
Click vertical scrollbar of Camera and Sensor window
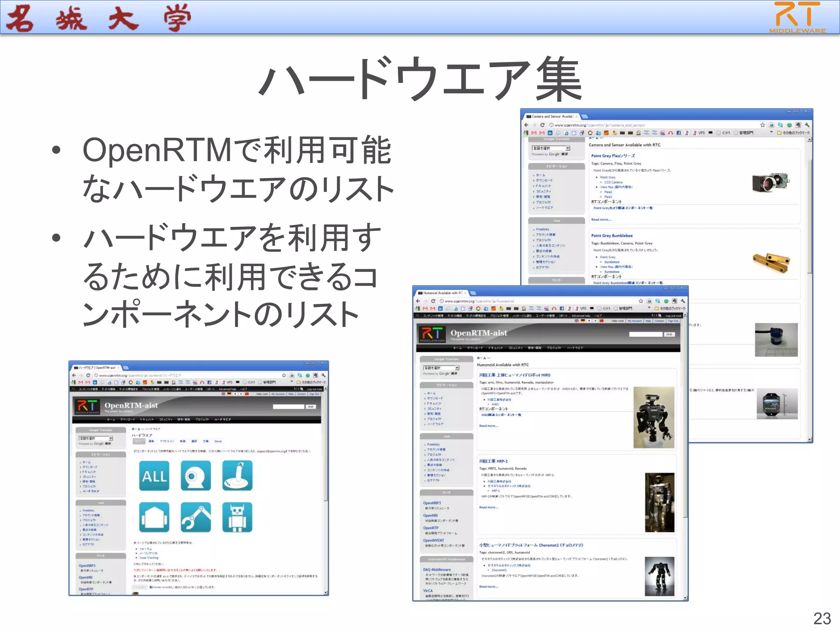click(810, 290)
